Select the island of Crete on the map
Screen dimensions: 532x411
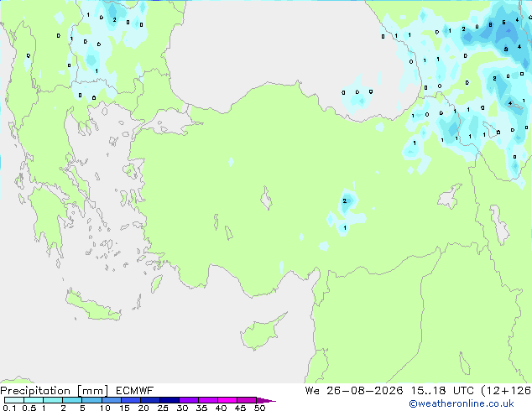tap(92, 306)
